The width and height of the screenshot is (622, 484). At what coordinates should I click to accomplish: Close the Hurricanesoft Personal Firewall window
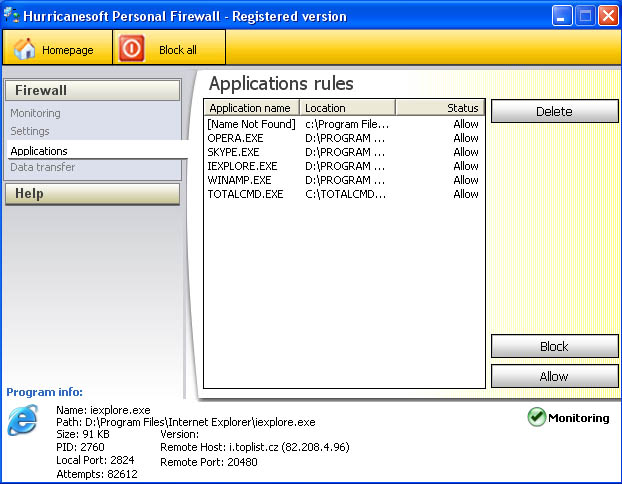(x=609, y=16)
